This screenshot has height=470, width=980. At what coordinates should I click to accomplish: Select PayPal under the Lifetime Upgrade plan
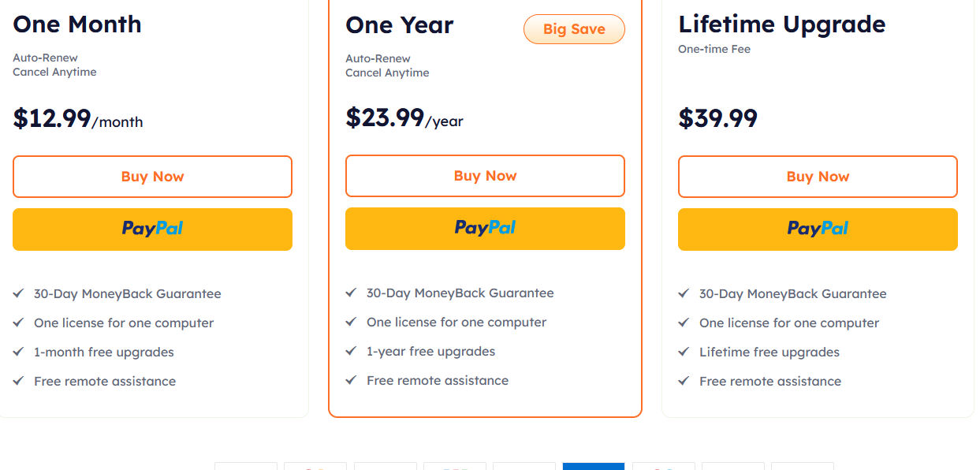point(818,229)
